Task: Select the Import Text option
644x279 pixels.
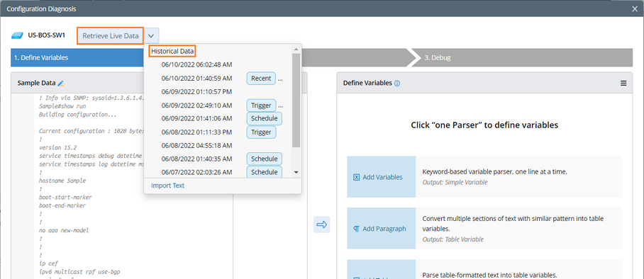Action: coord(167,186)
